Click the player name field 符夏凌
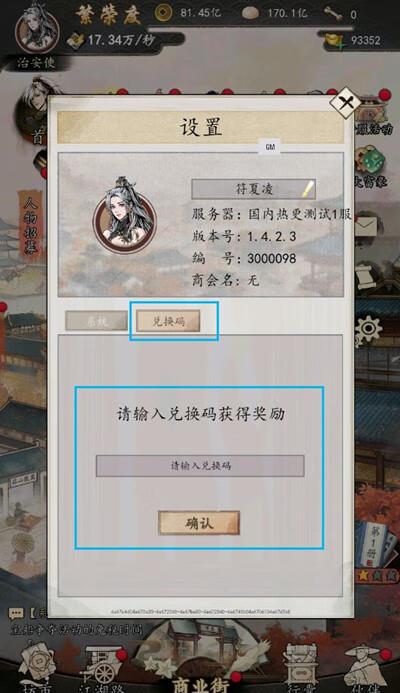This screenshot has height=693, width=400. click(253, 189)
